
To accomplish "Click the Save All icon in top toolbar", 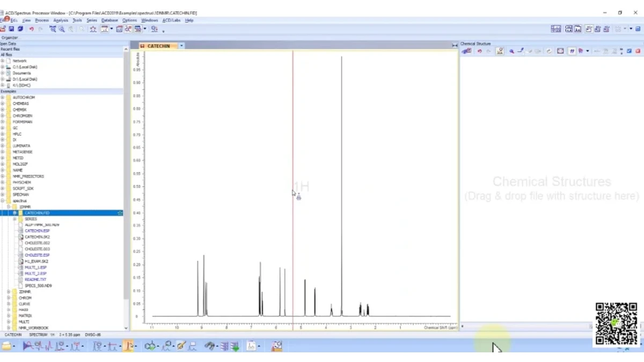I will pos(20,29).
